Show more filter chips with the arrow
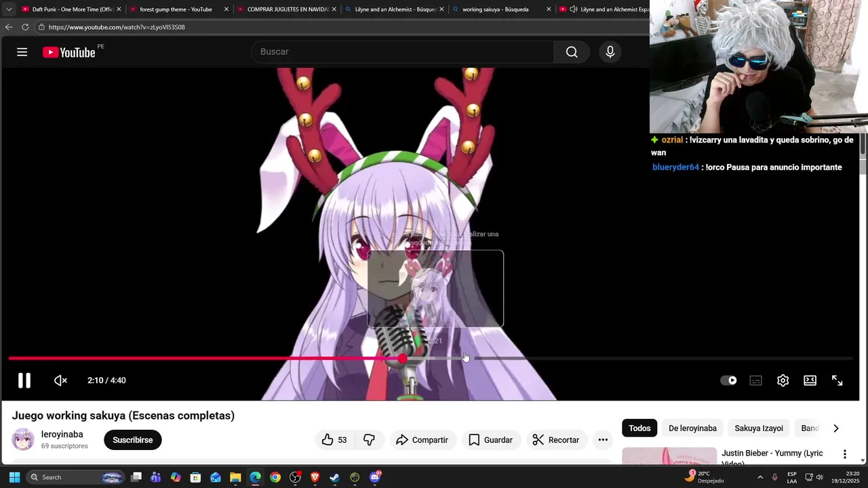868x488 pixels. tap(835, 428)
